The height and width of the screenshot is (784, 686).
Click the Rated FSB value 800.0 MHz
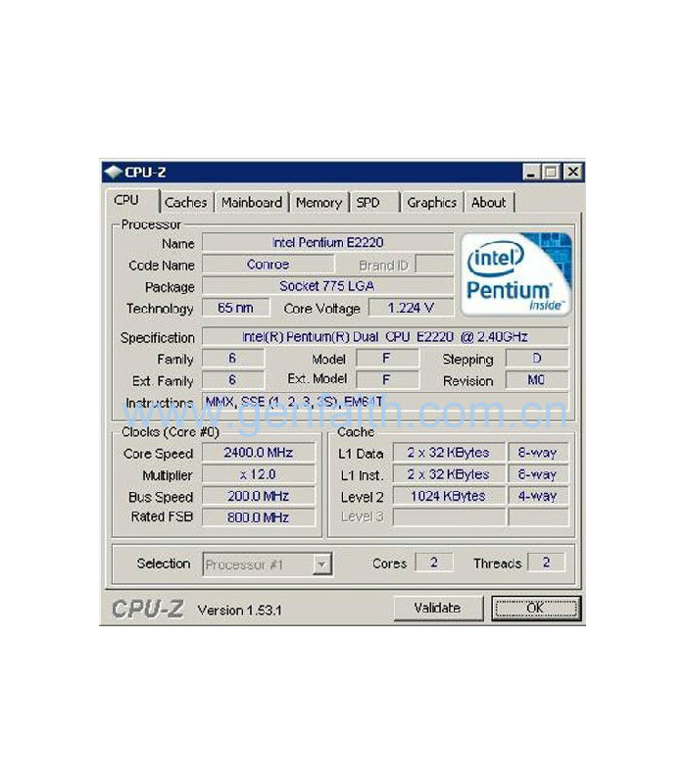tap(259, 517)
